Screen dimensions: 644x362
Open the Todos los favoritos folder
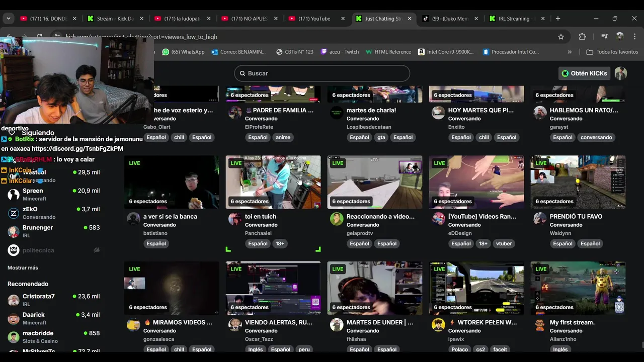coord(612,52)
